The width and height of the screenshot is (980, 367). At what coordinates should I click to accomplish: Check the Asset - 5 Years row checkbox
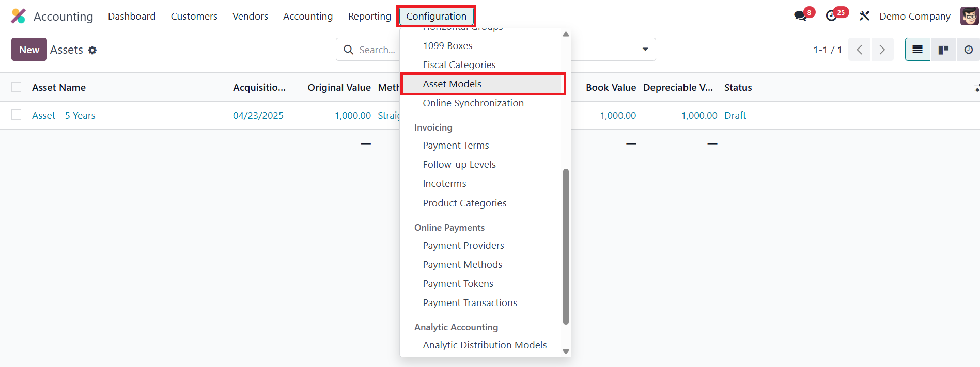click(x=17, y=115)
